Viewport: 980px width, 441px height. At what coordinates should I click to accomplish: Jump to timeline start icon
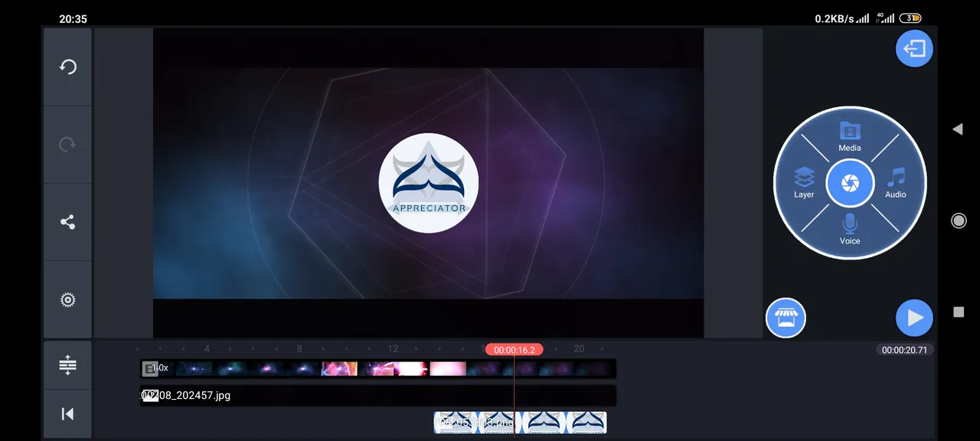[x=67, y=413]
